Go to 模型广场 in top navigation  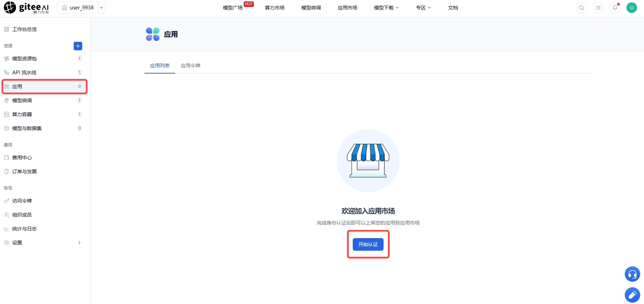click(x=233, y=8)
